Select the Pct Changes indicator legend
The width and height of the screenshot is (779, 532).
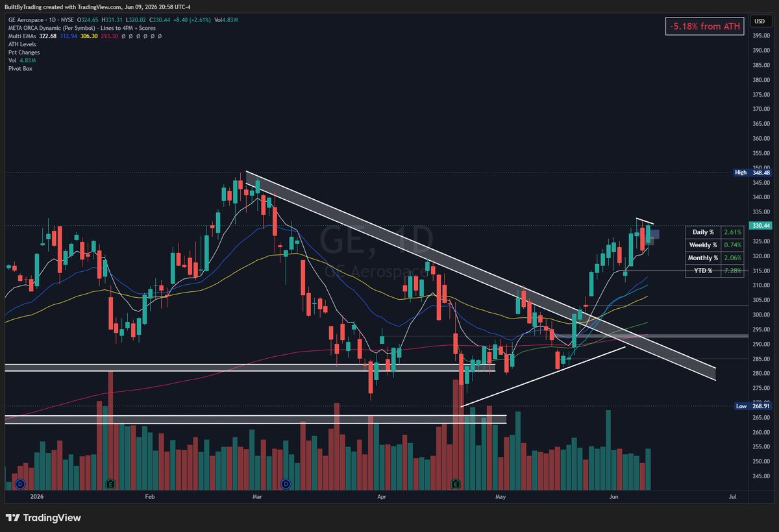click(x=23, y=52)
